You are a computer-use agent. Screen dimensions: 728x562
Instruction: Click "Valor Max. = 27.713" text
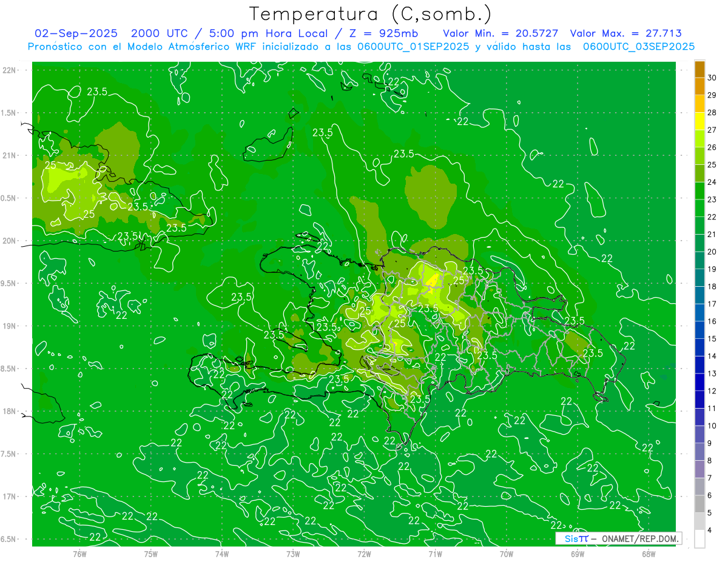(625, 33)
